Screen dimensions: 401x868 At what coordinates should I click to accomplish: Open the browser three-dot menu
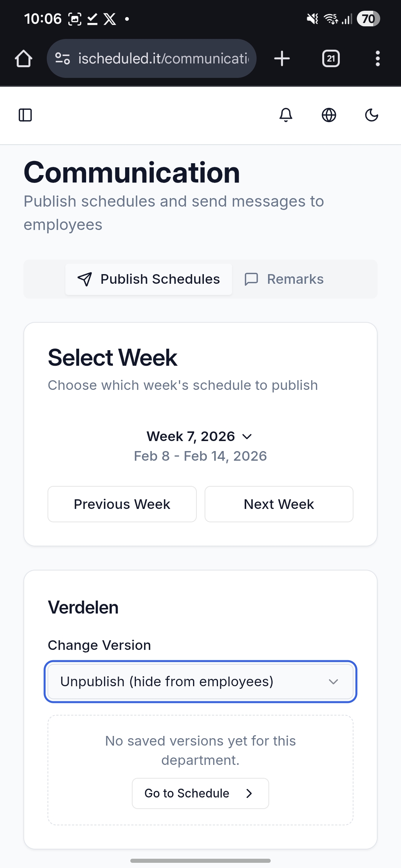(x=378, y=58)
